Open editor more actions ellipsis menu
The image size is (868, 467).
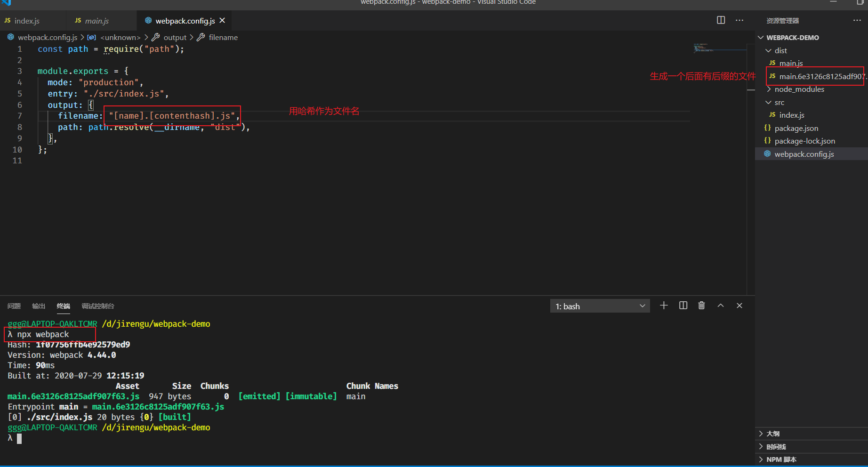pos(739,20)
